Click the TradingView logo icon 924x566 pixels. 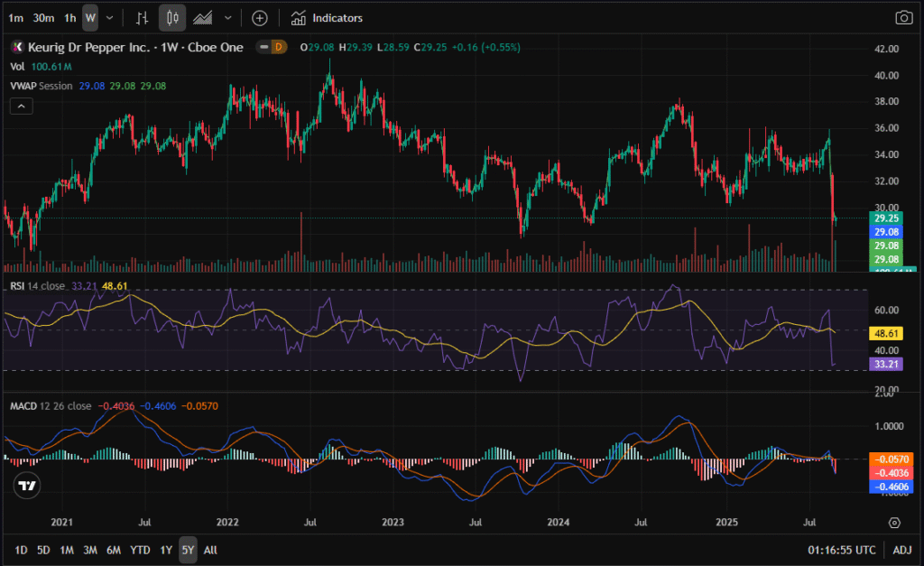pyautogui.click(x=28, y=486)
